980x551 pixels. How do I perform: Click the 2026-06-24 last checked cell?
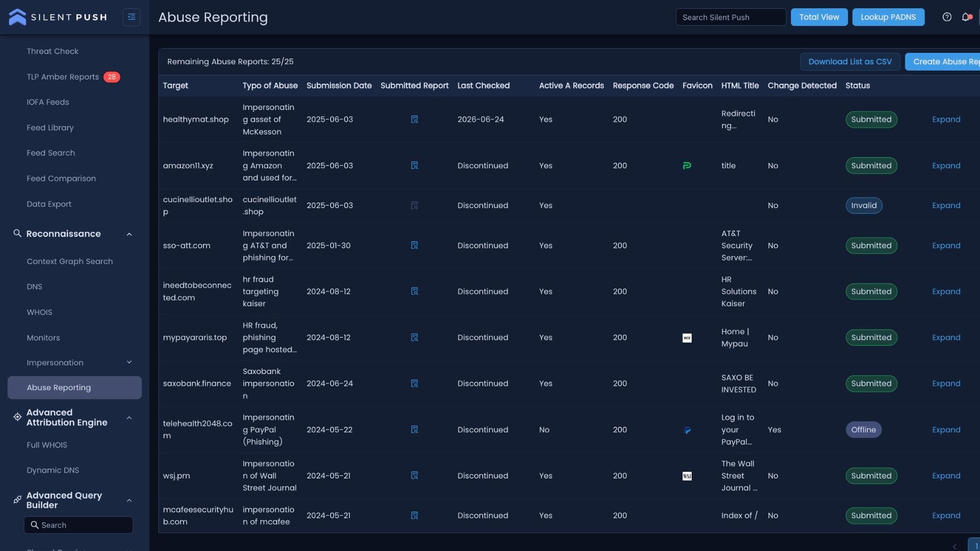click(x=480, y=119)
